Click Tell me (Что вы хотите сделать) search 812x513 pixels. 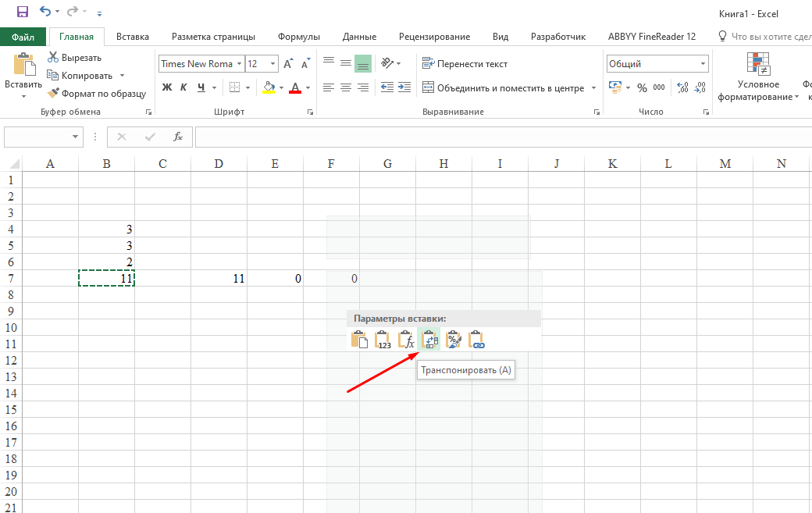[765, 37]
